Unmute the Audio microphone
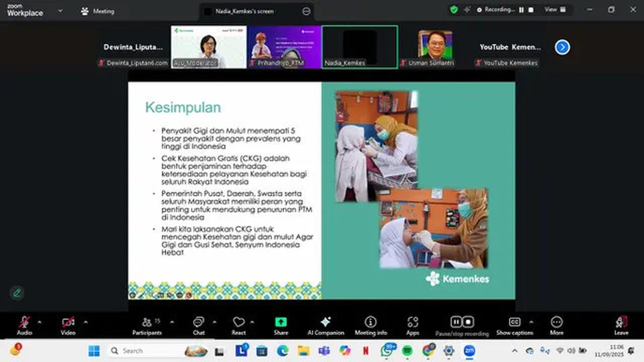The width and height of the screenshot is (644, 362). [24, 325]
